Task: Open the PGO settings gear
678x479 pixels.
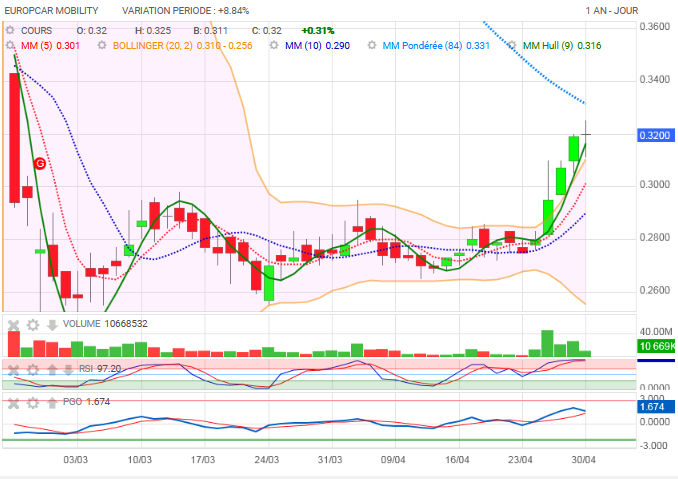Action: coord(33,402)
